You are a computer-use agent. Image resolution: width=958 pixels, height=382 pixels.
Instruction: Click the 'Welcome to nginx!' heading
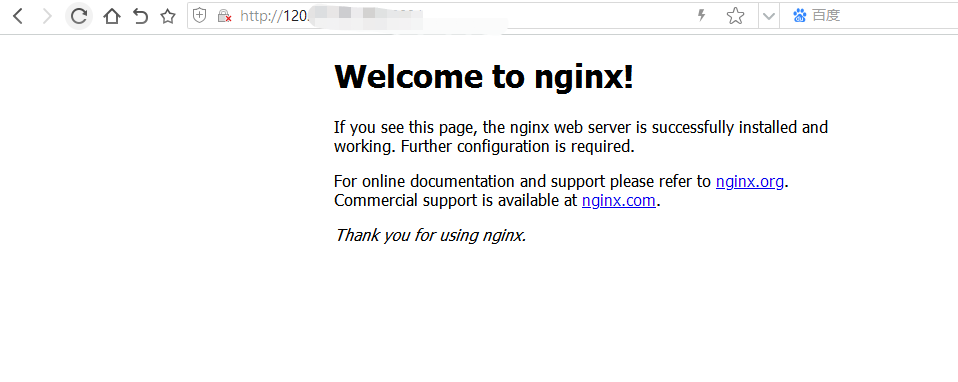click(x=484, y=77)
